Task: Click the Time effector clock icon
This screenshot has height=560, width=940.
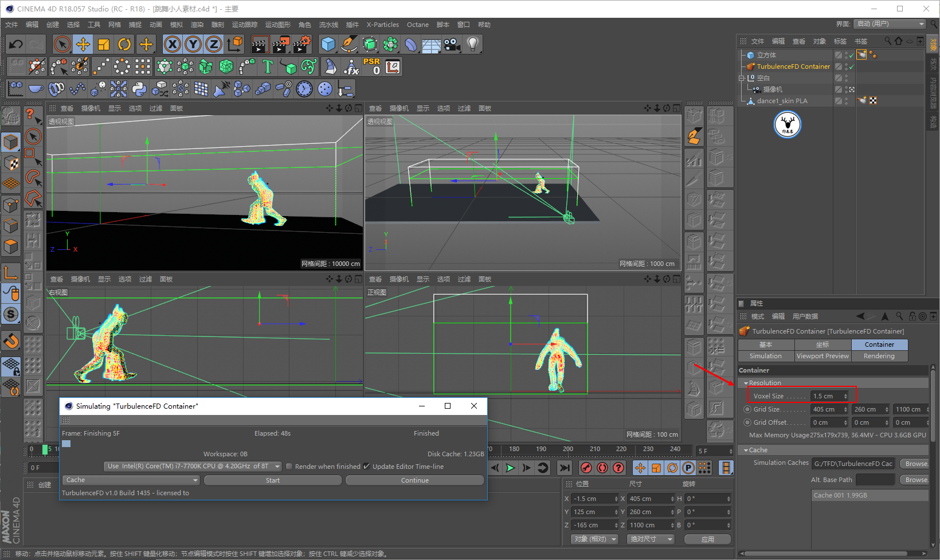Action: [x=304, y=89]
